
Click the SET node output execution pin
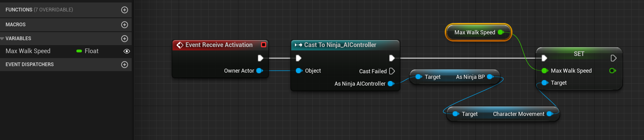pos(613,58)
